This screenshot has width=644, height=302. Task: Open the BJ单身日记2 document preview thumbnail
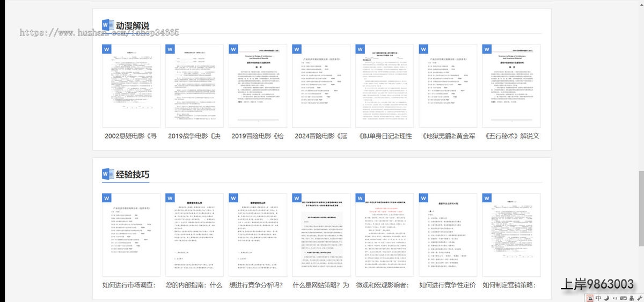pyautogui.click(x=384, y=86)
